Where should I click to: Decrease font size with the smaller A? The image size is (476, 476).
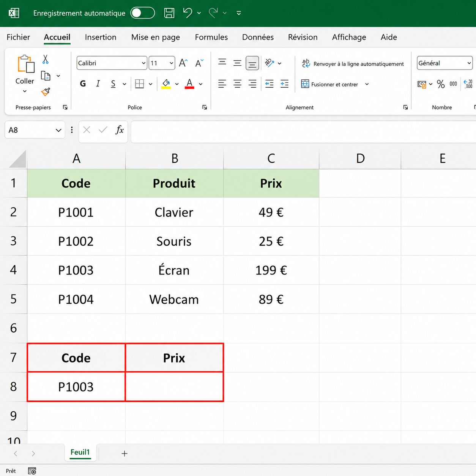click(199, 63)
